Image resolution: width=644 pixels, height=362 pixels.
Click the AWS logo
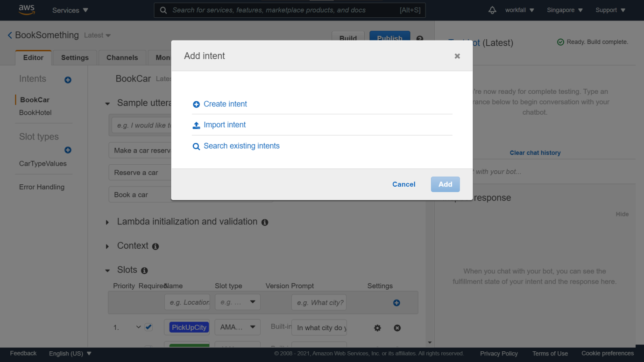[x=27, y=10]
